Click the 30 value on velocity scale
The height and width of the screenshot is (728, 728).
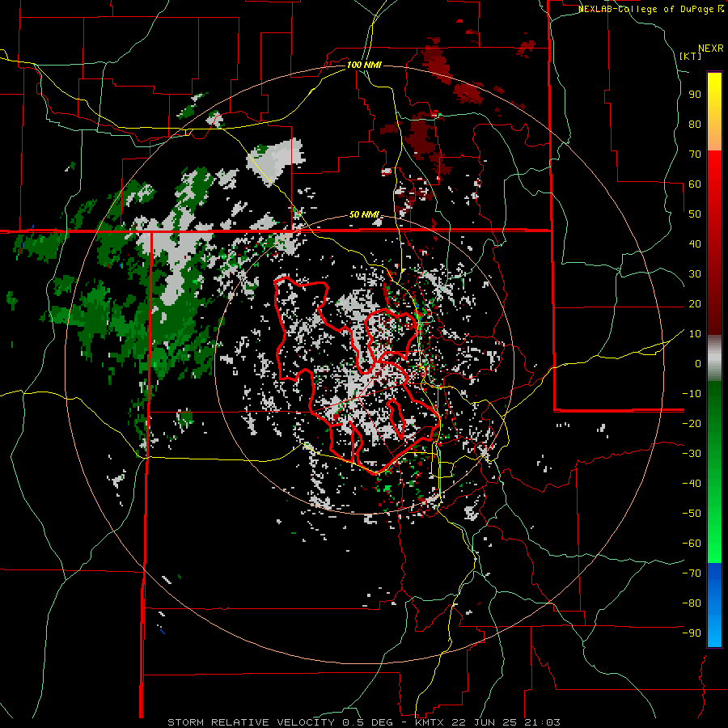point(695,274)
